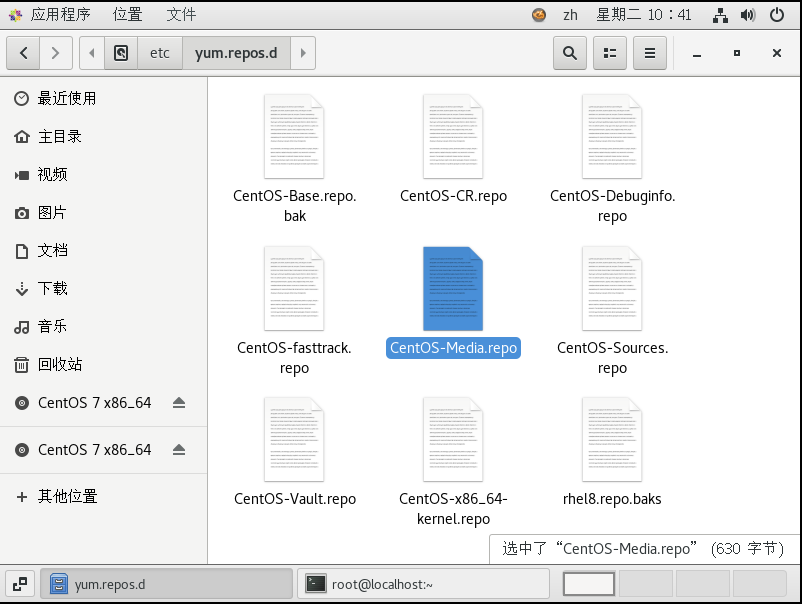
Task: Select 最近使用 in the sidebar
Action: 103,98
